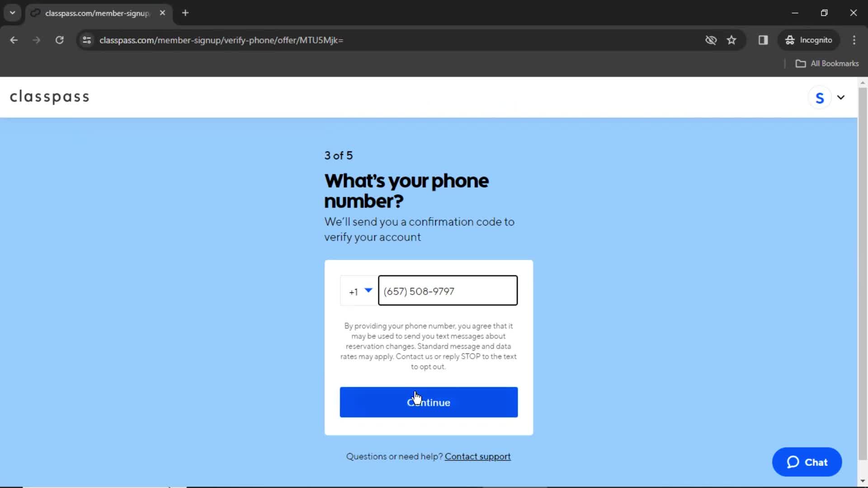Click the Contact support link
The height and width of the screenshot is (488, 868).
(477, 456)
